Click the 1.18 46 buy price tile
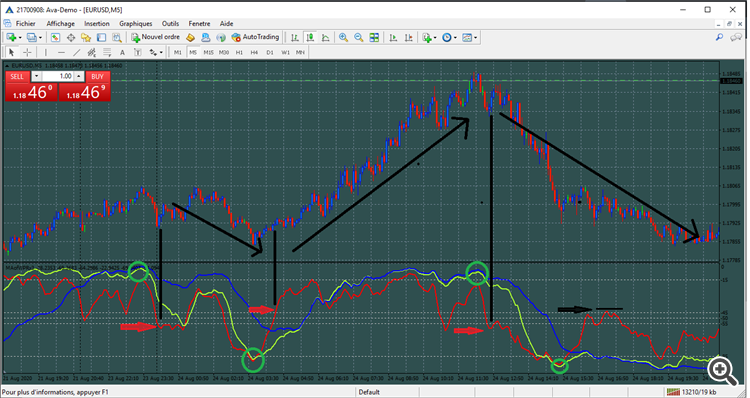The width and height of the screenshot is (750, 398). tap(85, 92)
